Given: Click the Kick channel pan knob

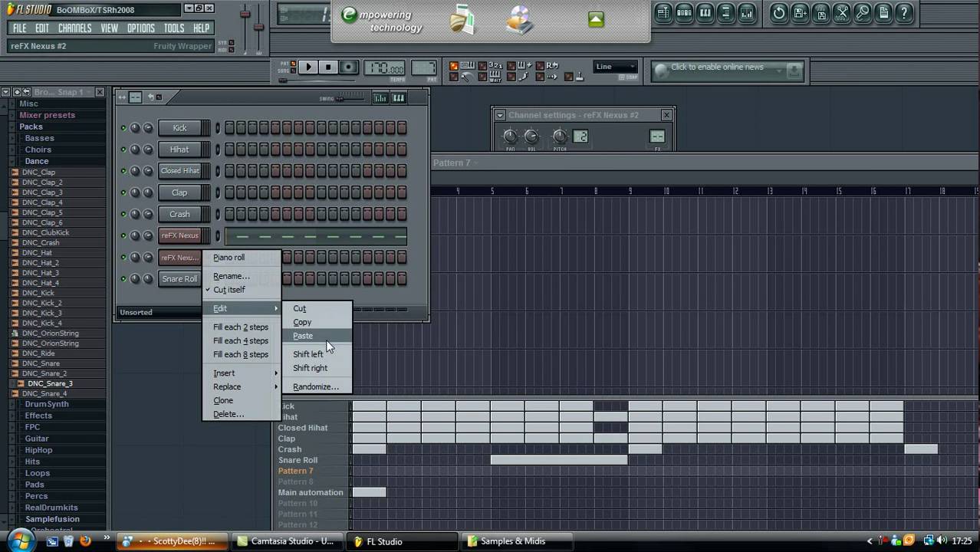Looking at the screenshot, I should click(x=136, y=128).
